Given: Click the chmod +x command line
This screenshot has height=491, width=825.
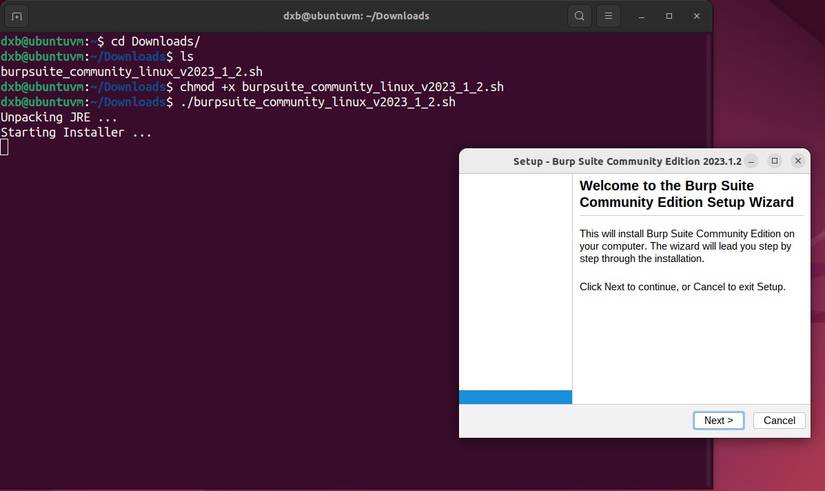Looking at the screenshot, I should pos(252,87).
